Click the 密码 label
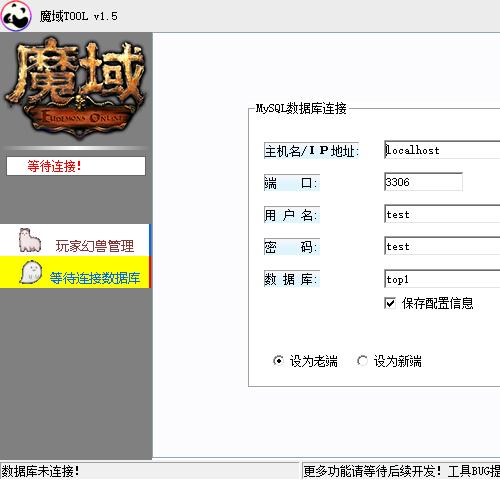Image resolution: width=500 pixels, height=480 pixels. pos(292,247)
